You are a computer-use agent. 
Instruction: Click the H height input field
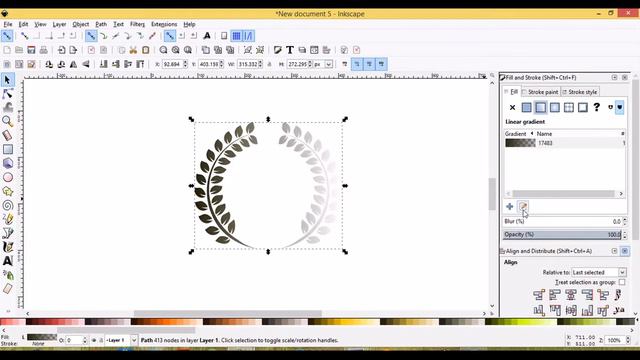pyautogui.click(x=298, y=64)
